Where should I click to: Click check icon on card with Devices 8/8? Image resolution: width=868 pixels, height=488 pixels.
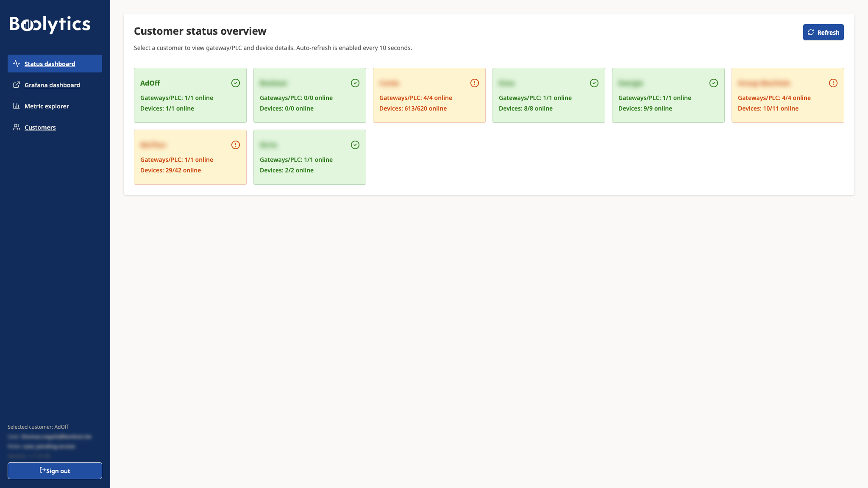pos(594,83)
